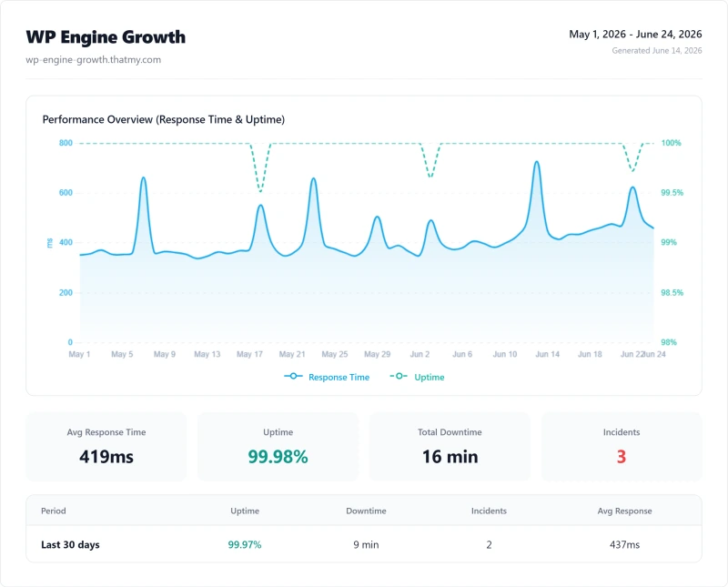Viewport: 728px width, 587px height.
Task: Click the Avg Response Time 419ms card
Action: [106, 447]
